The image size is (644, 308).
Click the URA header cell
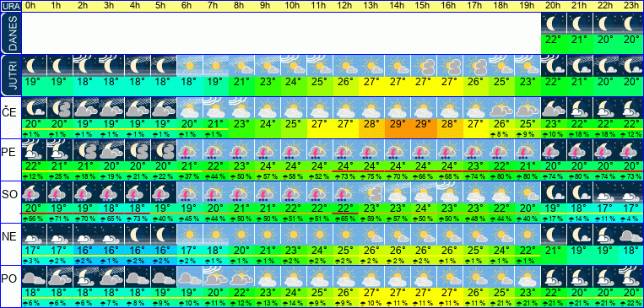(x=10, y=6)
